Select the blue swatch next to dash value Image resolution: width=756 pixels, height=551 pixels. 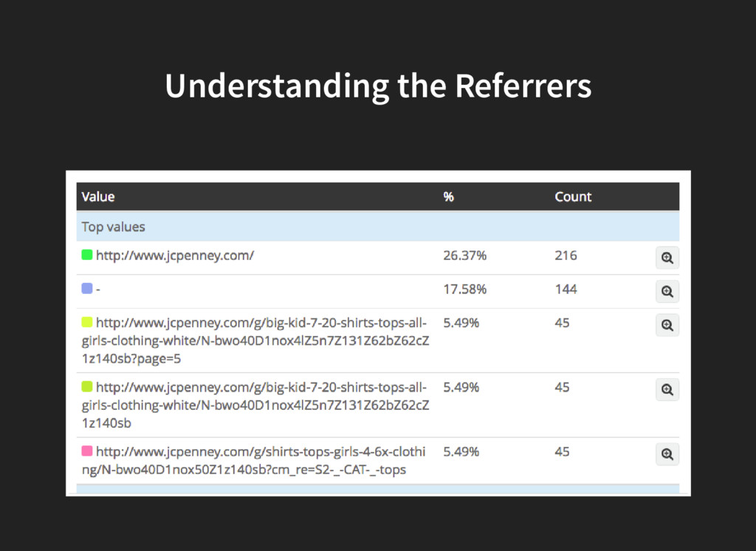coord(87,289)
